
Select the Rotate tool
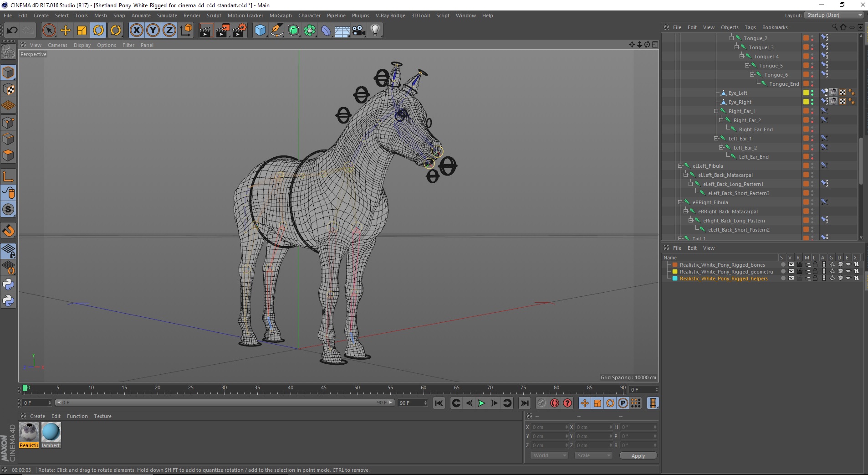coord(98,31)
